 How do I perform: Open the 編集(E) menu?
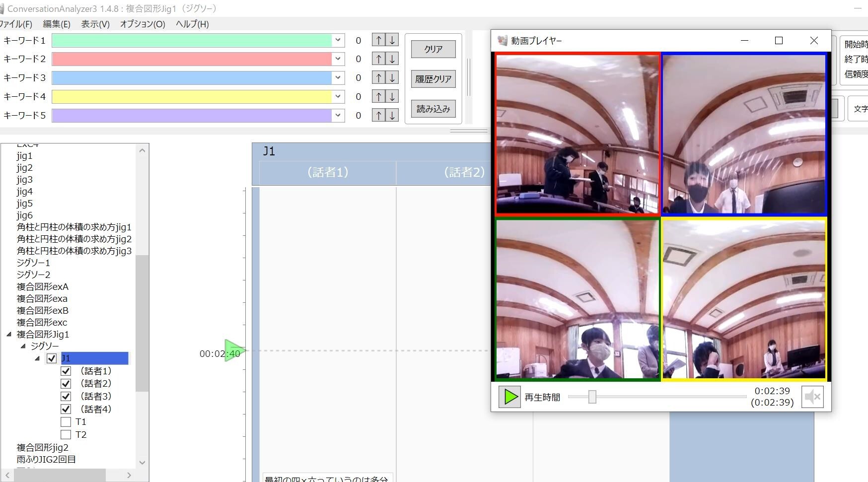coord(57,24)
